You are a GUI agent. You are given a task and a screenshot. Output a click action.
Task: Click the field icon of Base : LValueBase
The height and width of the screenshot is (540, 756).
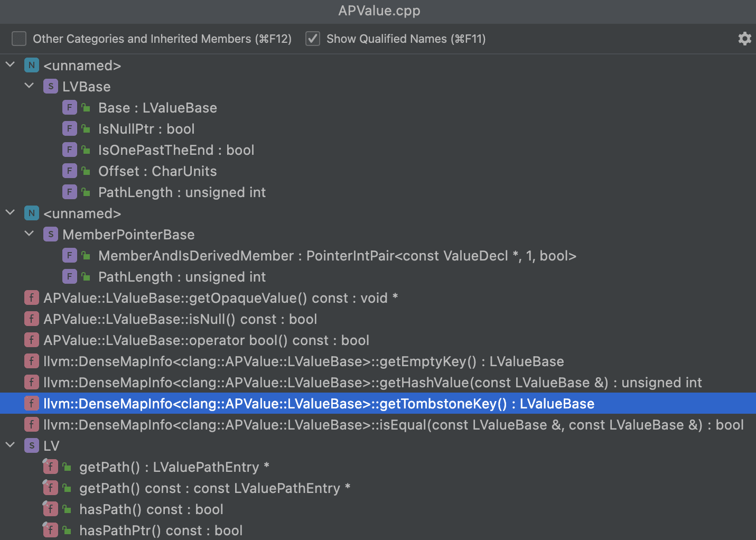point(70,107)
